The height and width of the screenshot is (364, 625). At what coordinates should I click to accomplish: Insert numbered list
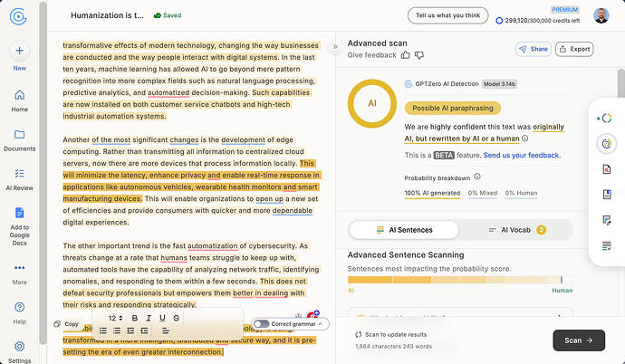click(x=103, y=330)
